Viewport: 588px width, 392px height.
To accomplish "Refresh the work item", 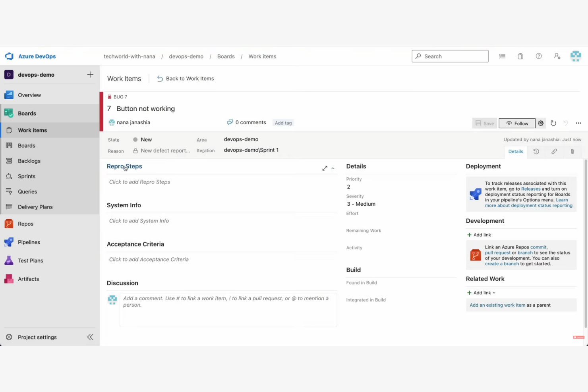I will click(553, 123).
